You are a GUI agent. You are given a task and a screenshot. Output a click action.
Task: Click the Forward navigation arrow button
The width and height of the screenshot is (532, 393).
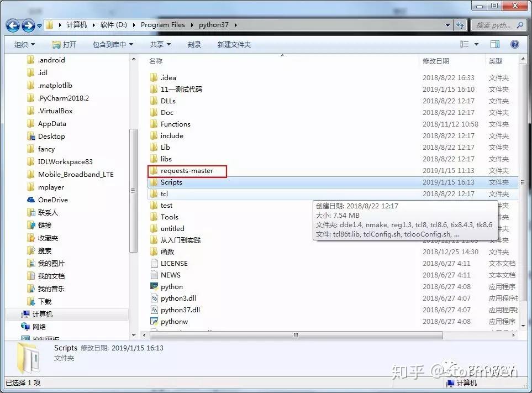click(28, 25)
